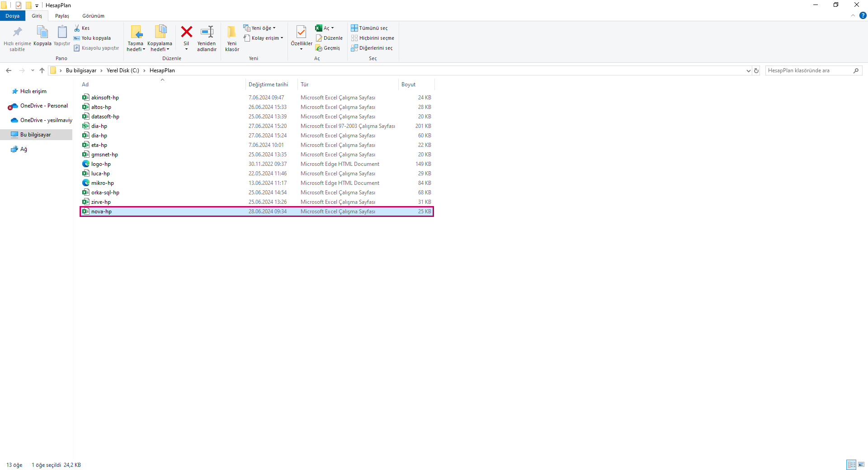Select dia-hp Excel 97-2003 file
The image size is (868, 470).
coord(256,126)
